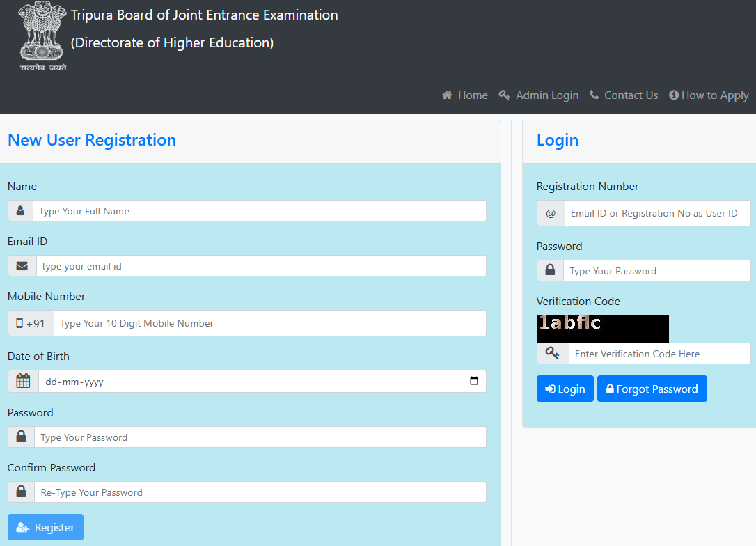The width and height of the screenshot is (756, 546).
Task: Click the calendar icon beside Date of Birth
Action: [x=23, y=381]
